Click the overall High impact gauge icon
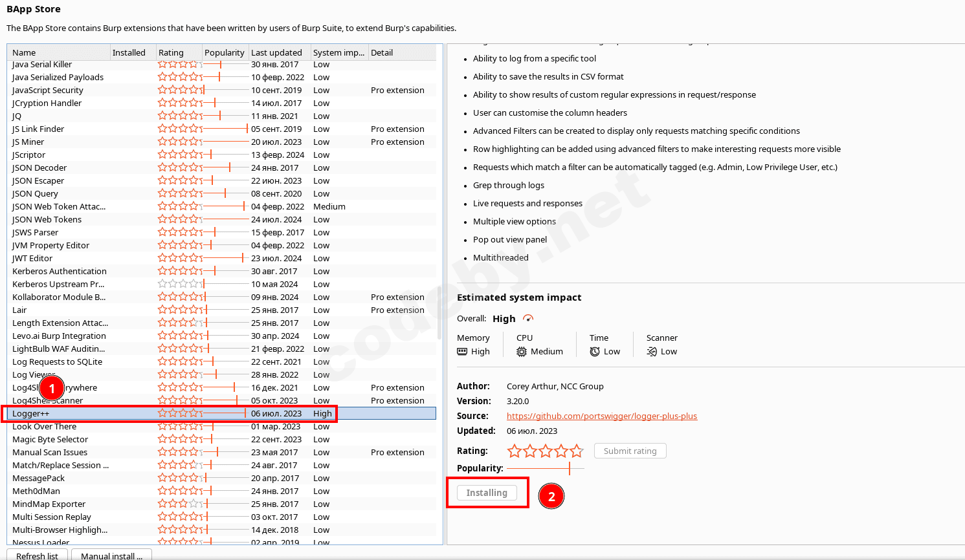Viewport: 965px width, 560px height. tap(528, 318)
